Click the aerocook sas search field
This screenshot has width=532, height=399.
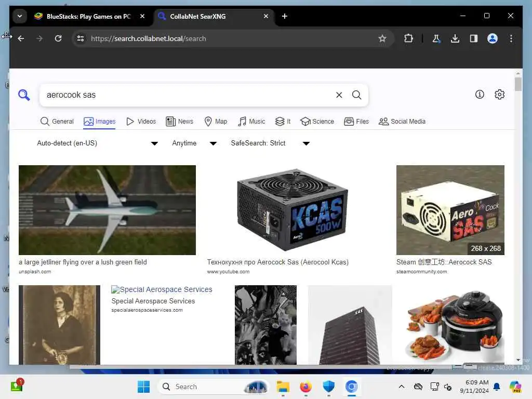point(188,95)
